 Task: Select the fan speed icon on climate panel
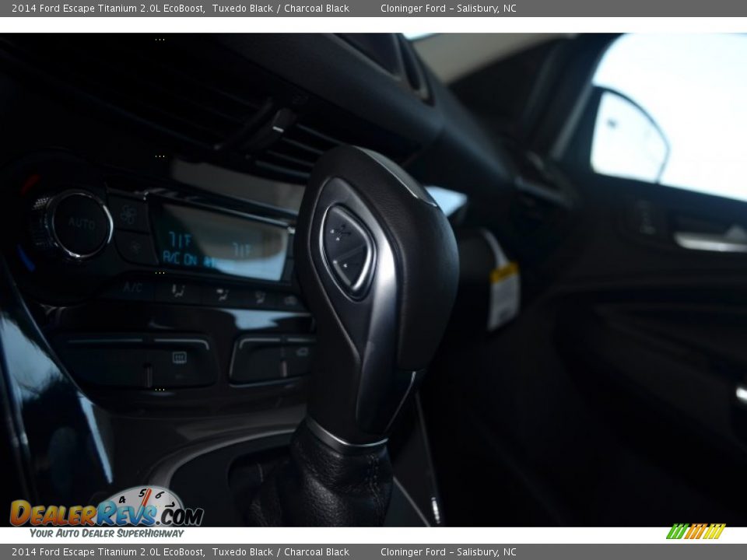[x=128, y=215]
